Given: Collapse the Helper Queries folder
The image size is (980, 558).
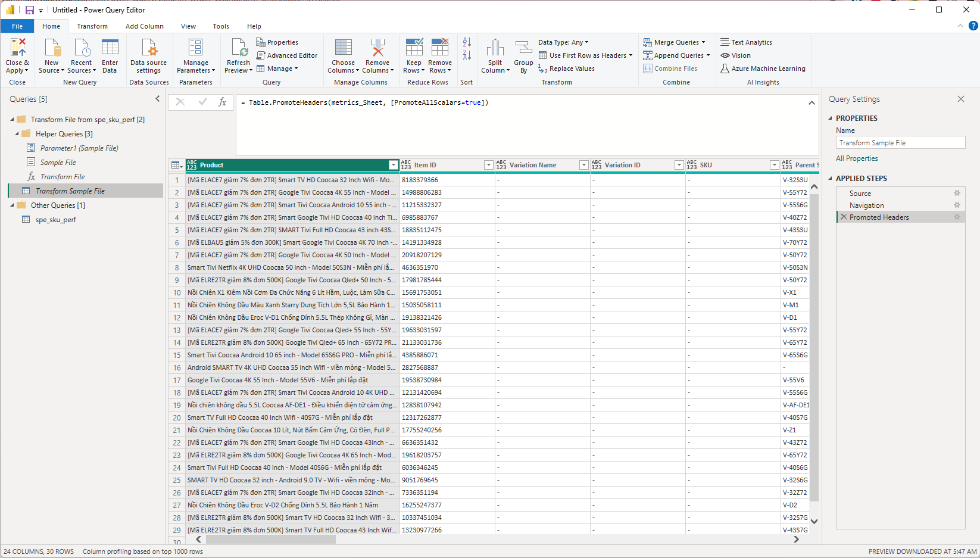Looking at the screenshot, I should tap(17, 134).
